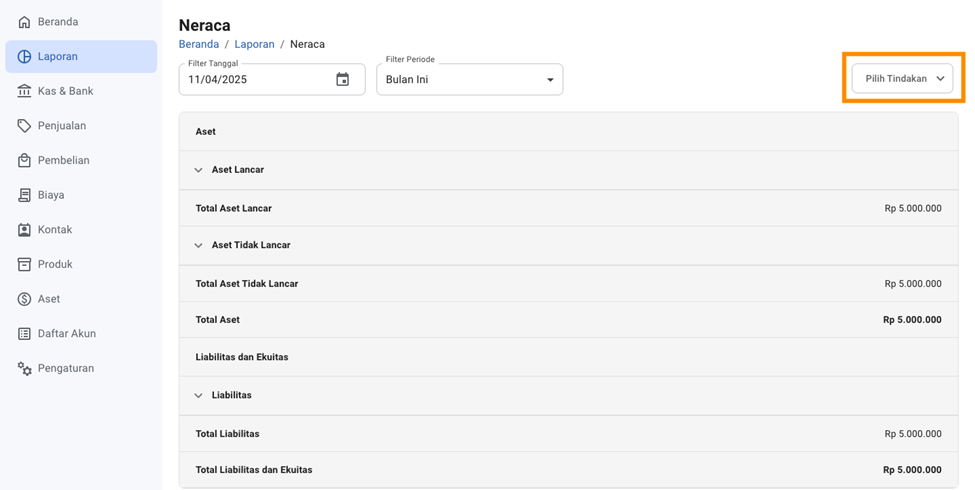Click the Beranda home icon in sidebar
The width and height of the screenshot is (975, 490).
[24, 22]
